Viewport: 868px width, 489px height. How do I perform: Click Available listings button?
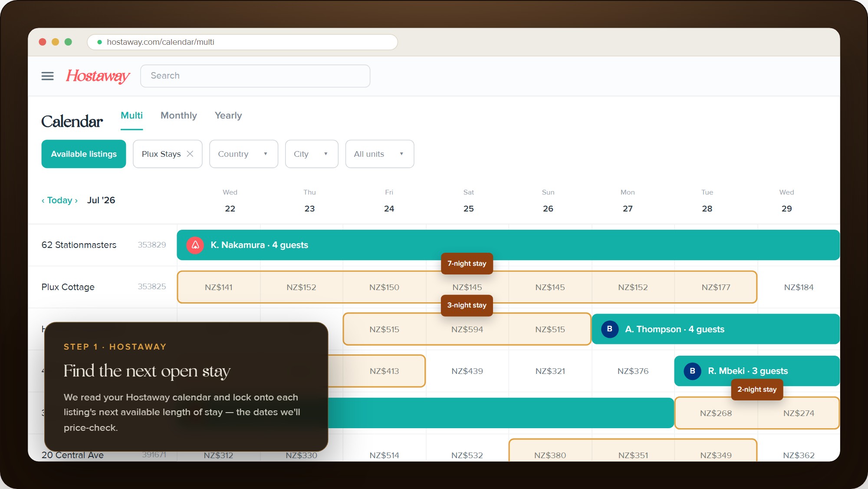[x=84, y=154]
